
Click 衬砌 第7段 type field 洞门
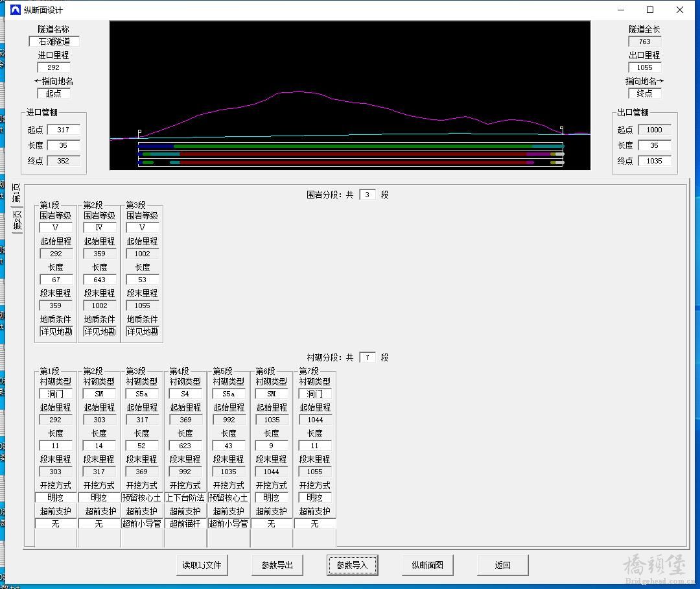click(x=315, y=394)
